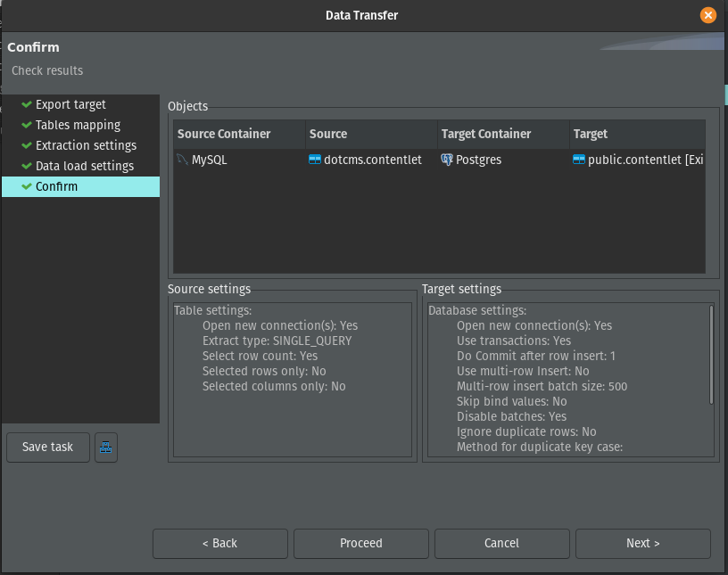Click the Save task button
The image size is (728, 575).
(x=48, y=447)
